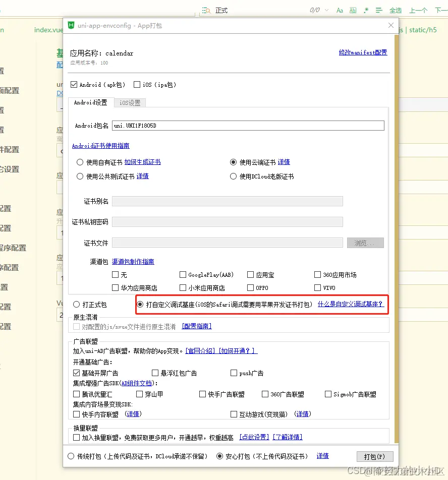448x480 pixels.
Task: Select 使用自有证书 radio button
Action: pyautogui.click(x=80, y=162)
